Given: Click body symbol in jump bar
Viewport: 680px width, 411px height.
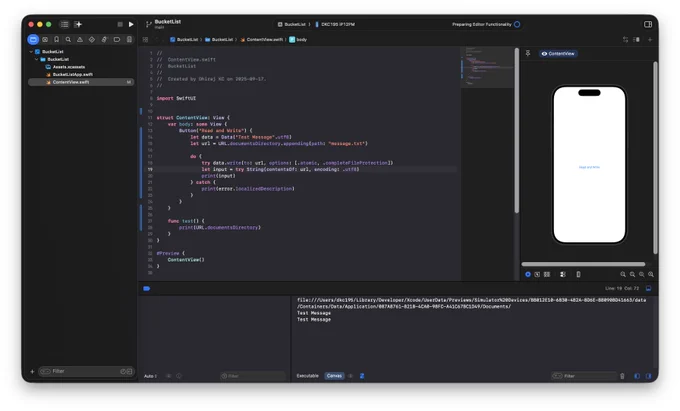Looking at the screenshot, I should pos(298,39).
